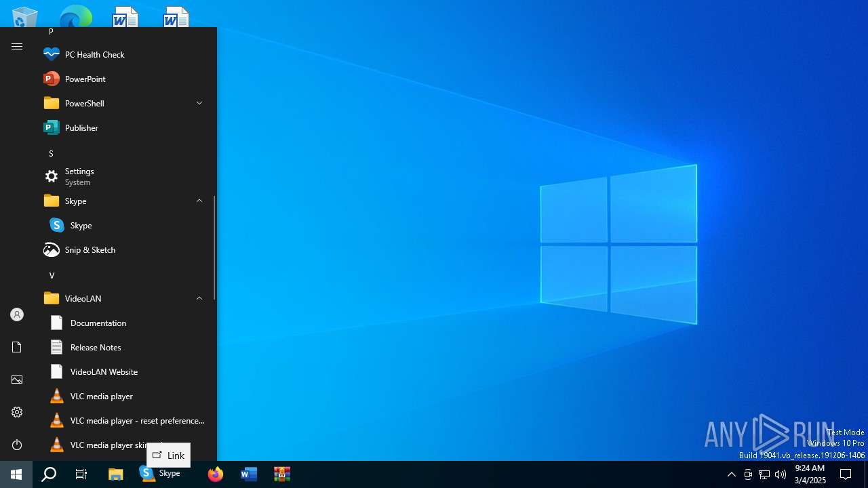This screenshot has height=488, width=868.
Task: Click the VideoLAN folder entry
Action: [123, 298]
